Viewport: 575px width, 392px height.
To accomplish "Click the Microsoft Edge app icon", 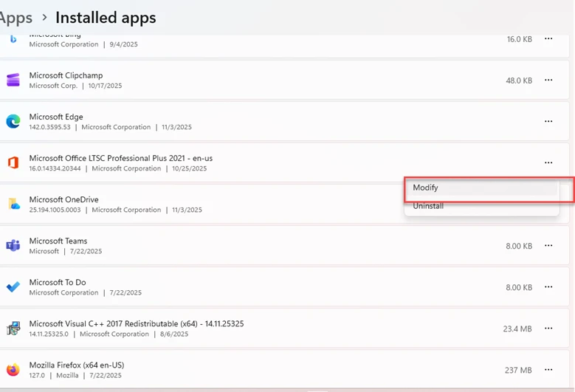I will tap(13, 122).
